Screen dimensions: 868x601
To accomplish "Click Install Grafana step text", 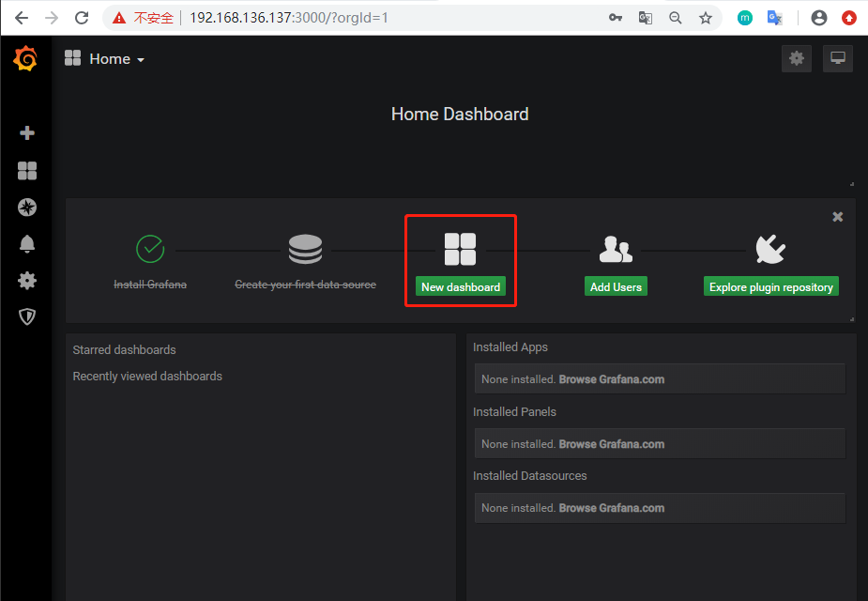I will [x=150, y=285].
